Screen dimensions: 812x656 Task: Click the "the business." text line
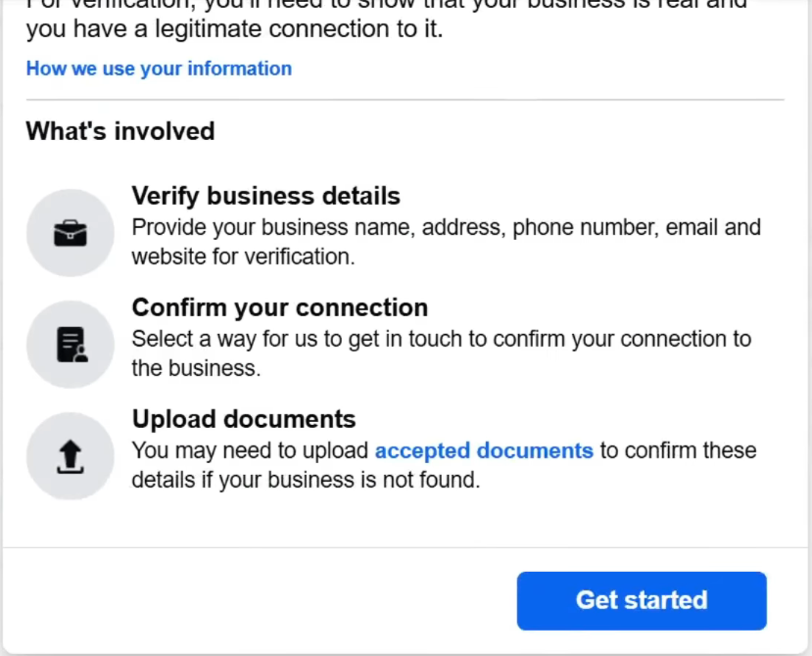[x=196, y=368]
